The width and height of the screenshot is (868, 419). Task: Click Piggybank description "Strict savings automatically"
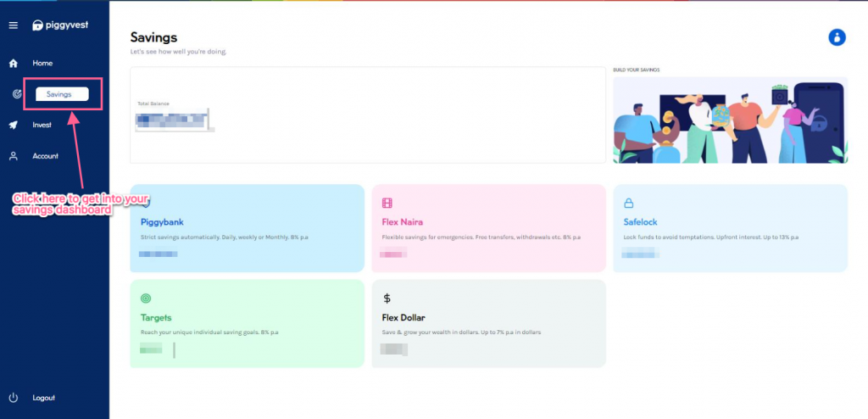(x=225, y=237)
